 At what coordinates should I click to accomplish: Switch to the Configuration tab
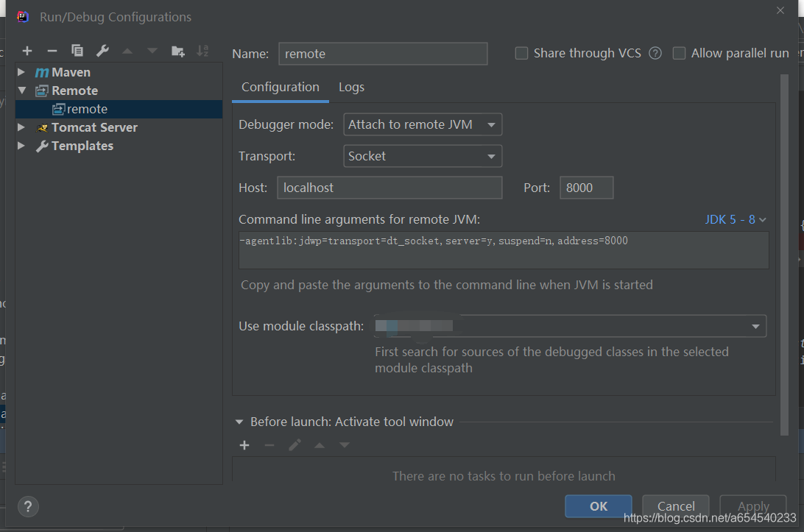[281, 87]
